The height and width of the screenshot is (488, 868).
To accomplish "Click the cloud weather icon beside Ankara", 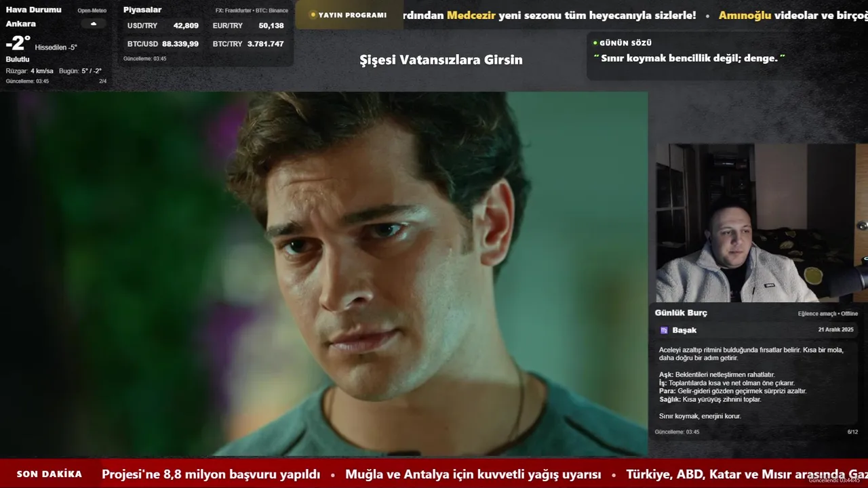I will (94, 24).
